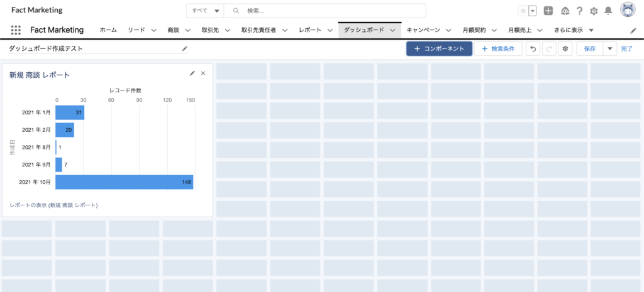Image resolution: width=644 pixels, height=292 pixels.
Task: Expand the キャンペーン tab chevron
Action: [449, 30]
